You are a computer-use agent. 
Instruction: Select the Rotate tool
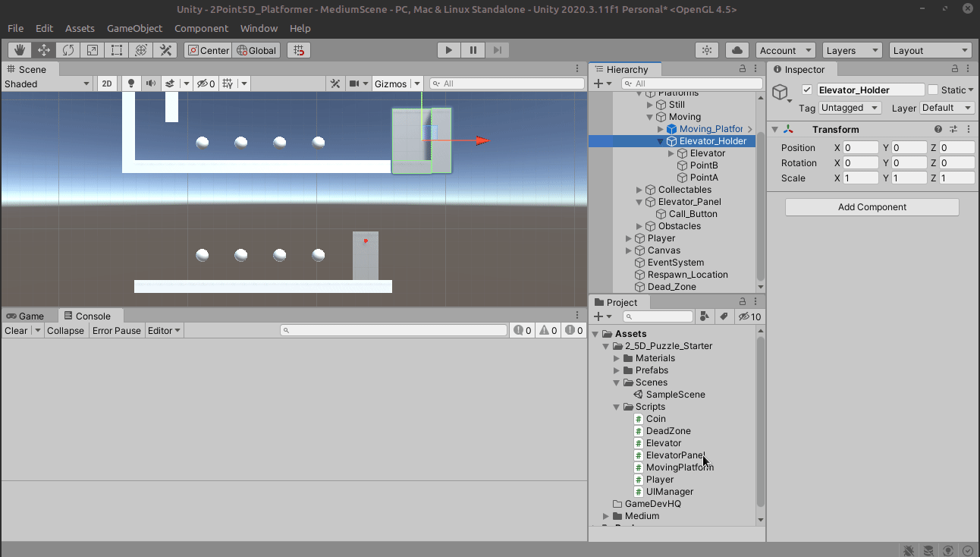(x=68, y=50)
